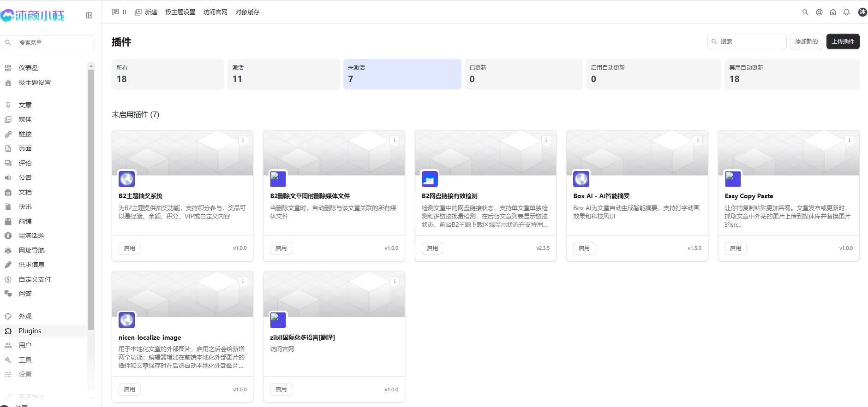868x407 pixels.
Task: Click the sidebar menu scrollbar
Action: [x=91, y=198]
